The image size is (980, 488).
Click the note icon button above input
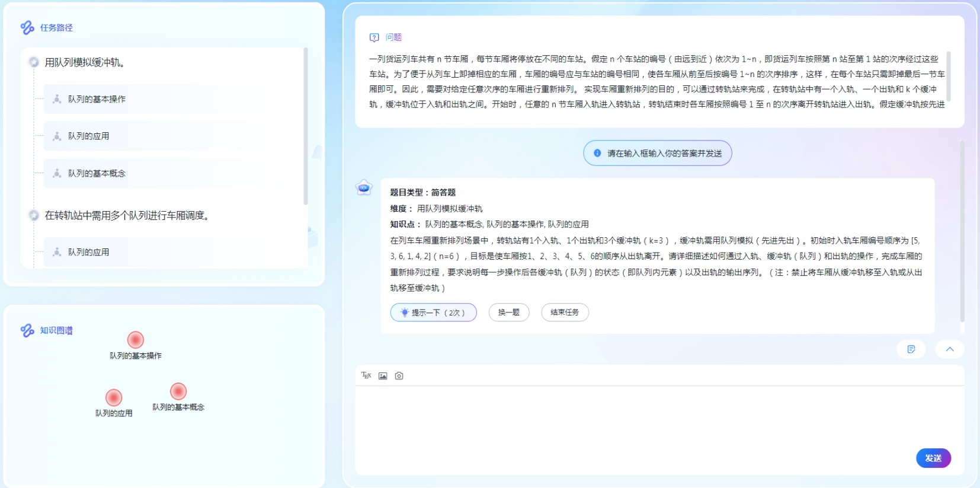[911, 349]
